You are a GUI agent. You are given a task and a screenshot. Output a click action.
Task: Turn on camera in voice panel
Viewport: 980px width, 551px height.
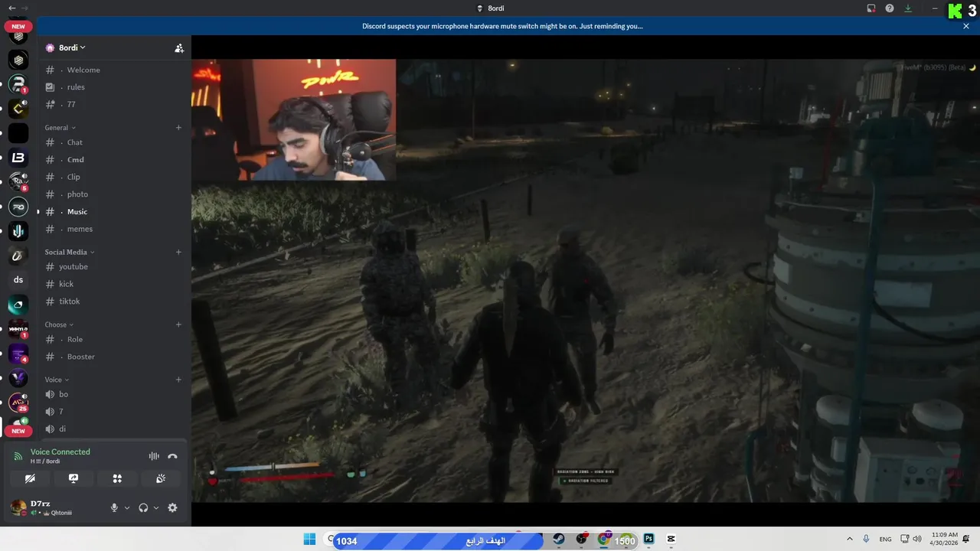[x=30, y=478]
